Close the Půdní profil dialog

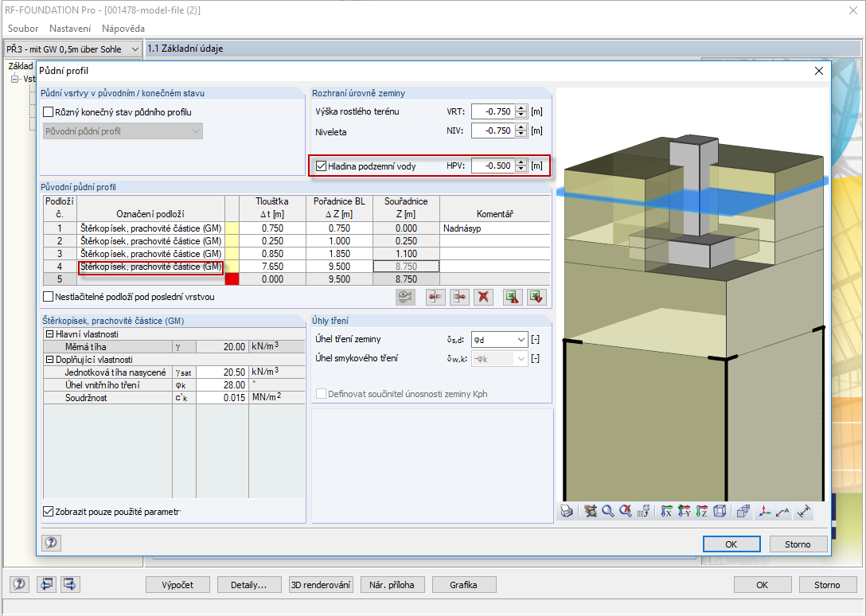pos(818,71)
